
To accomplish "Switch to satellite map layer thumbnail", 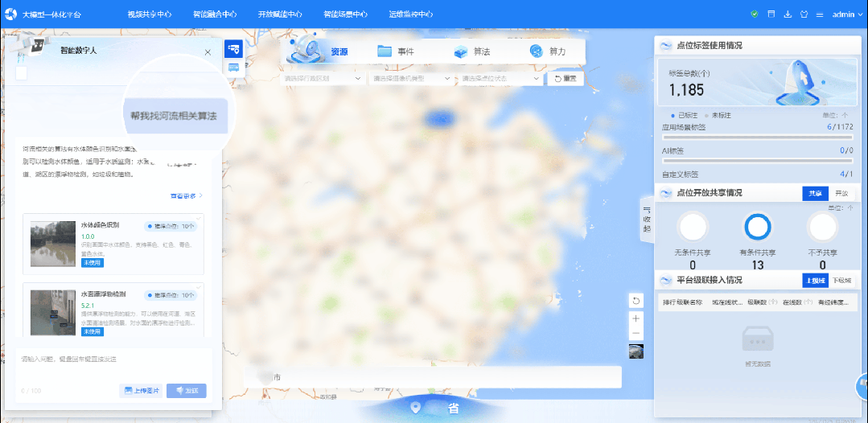I will tap(636, 351).
